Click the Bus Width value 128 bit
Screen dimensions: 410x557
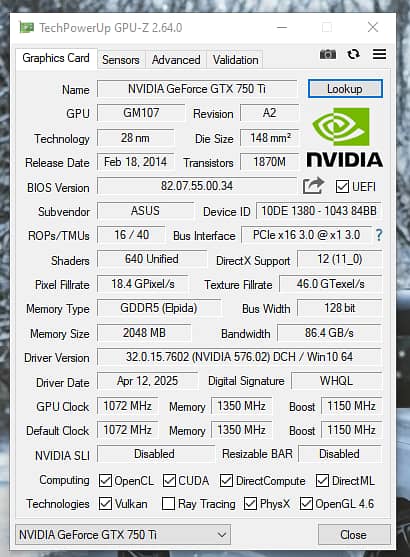(x=340, y=308)
